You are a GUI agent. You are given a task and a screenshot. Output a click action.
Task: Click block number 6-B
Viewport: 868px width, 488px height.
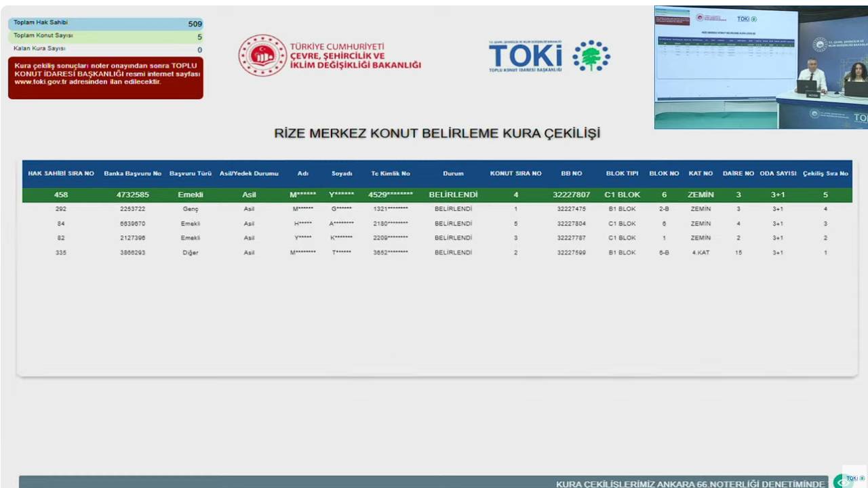click(x=664, y=253)
